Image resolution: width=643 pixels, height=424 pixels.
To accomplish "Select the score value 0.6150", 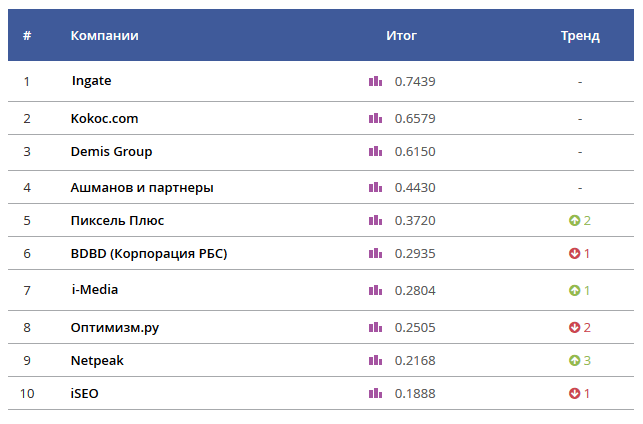I will click(415, 152).
